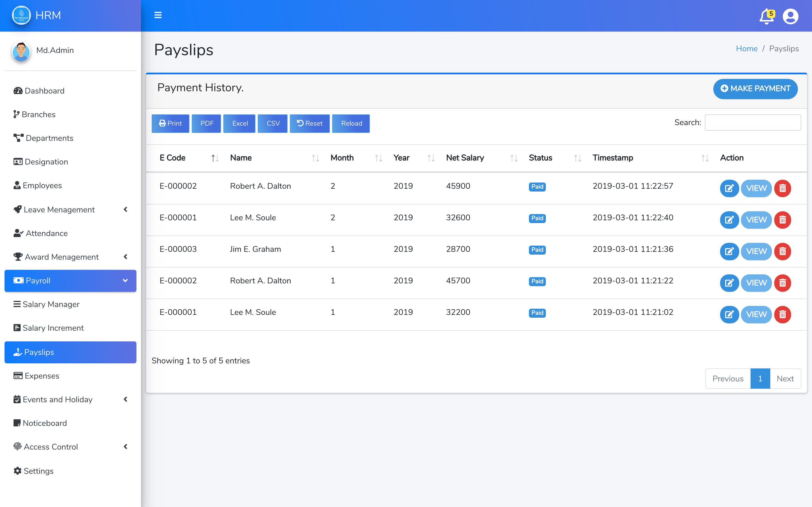Click the user profile avatar icon

(x=790, y=16)
